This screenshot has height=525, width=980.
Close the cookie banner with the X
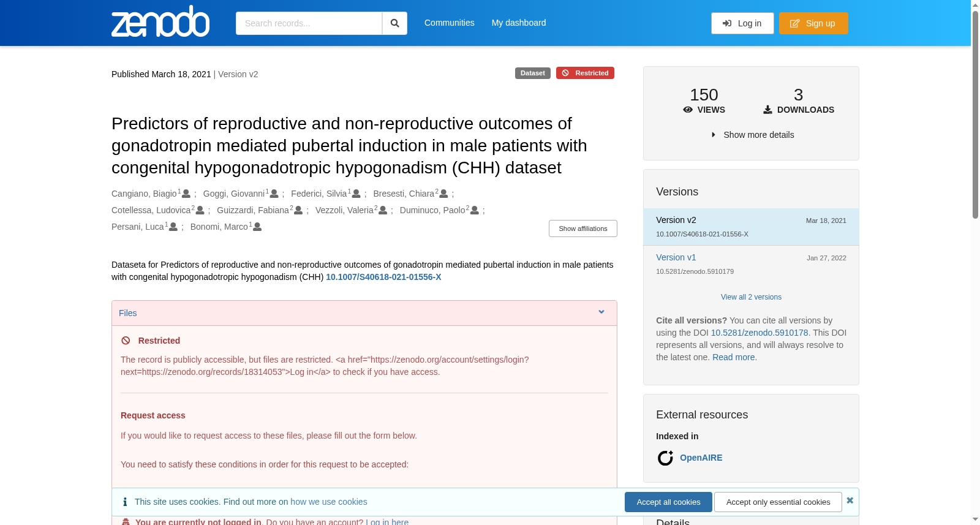pyautogui.click(x=850, y=500)
